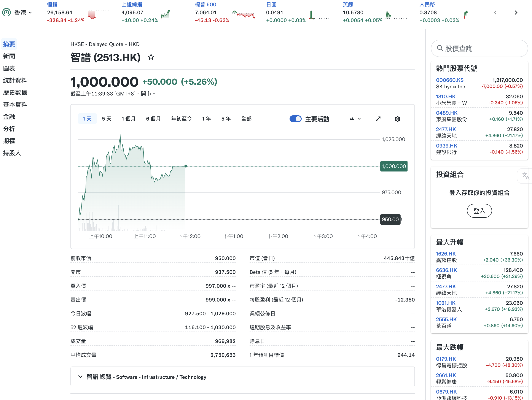Image resolution: width=532 pixels, height=400 pixels.
Task: Click the translate icon on right edge
Action: click(525, 176)
